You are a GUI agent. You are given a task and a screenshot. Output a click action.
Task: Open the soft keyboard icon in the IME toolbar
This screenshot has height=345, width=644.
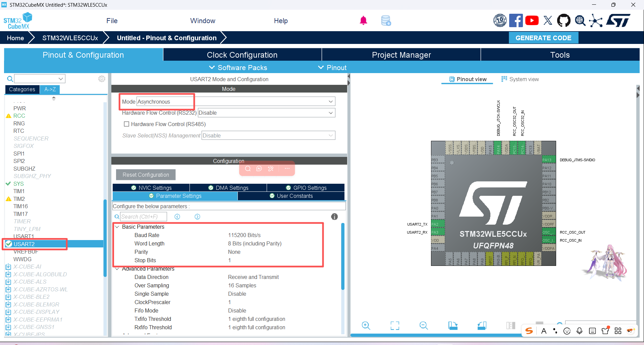(592, 331)
